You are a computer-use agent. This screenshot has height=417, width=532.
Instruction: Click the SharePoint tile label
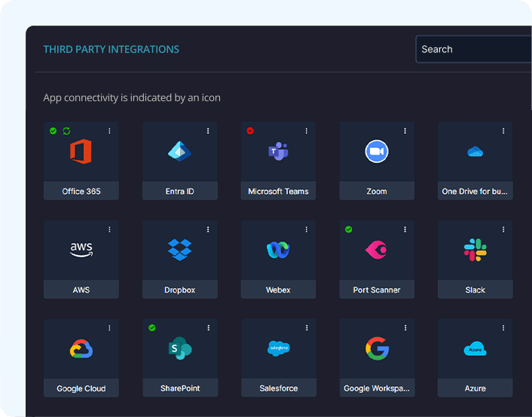click(x=179, y=388)
